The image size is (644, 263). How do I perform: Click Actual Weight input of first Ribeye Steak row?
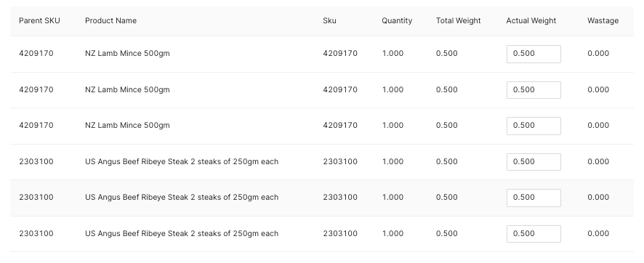(x=534, y=162)
